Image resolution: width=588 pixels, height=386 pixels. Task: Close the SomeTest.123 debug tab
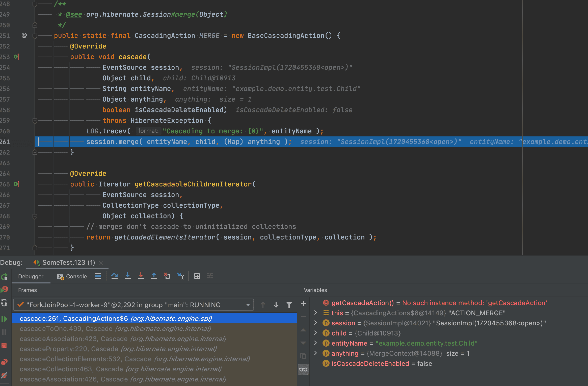(x=101, y=263)
